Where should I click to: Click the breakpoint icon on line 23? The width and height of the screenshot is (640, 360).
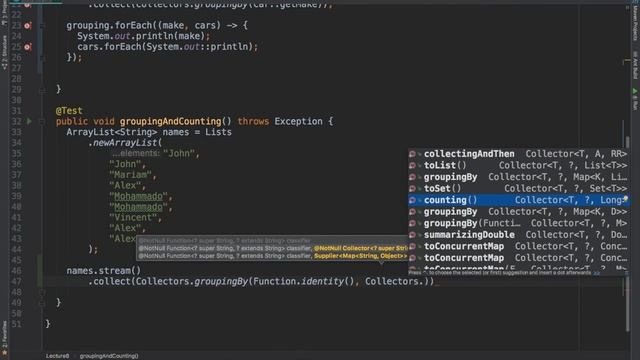click(27, 26)
